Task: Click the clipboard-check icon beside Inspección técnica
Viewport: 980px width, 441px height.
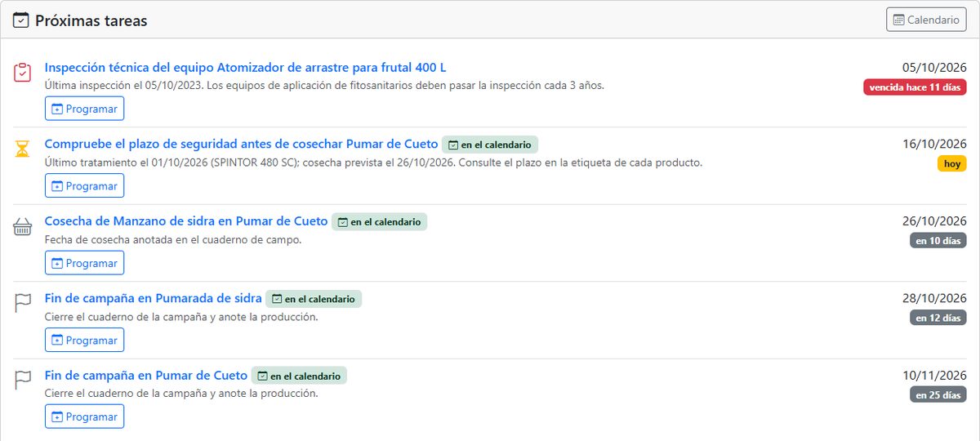Action: pos(22,73)
